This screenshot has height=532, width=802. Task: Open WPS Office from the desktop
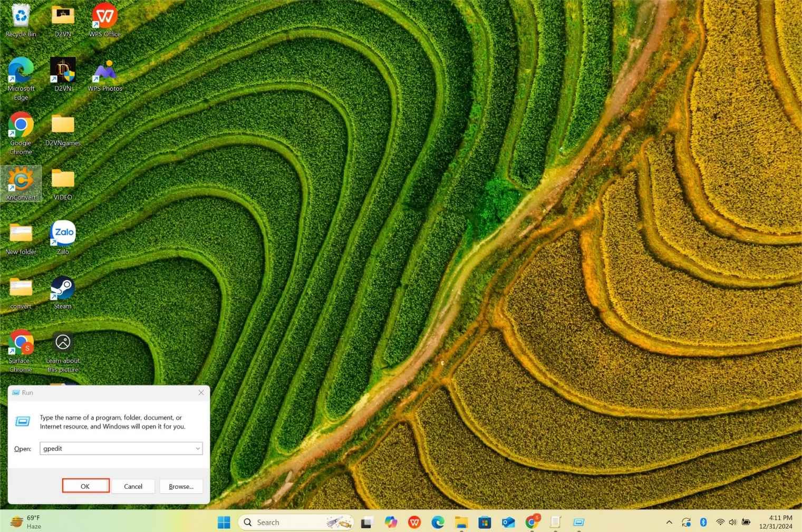click(104, 16)
